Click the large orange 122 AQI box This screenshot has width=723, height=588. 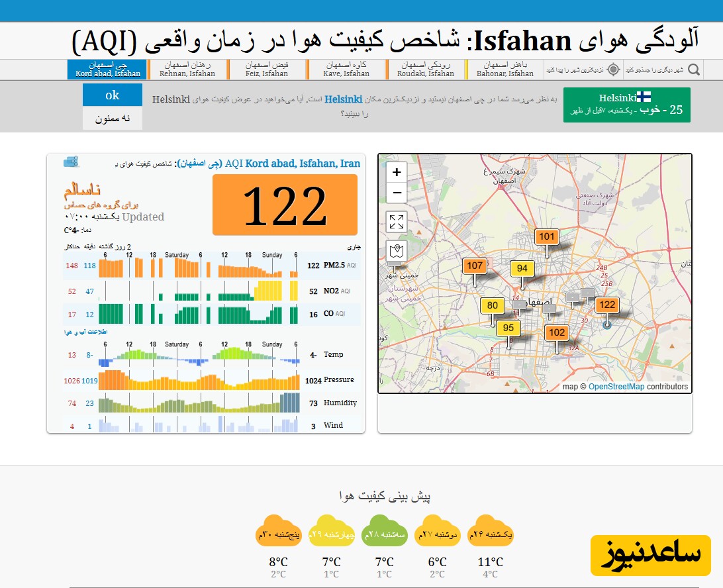285,205
